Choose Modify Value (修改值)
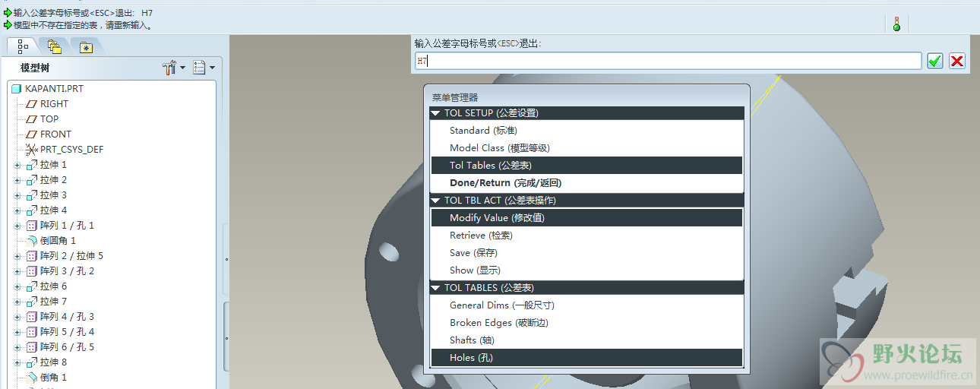The width and height of the screenshot is (980, 389). point(586,218)
